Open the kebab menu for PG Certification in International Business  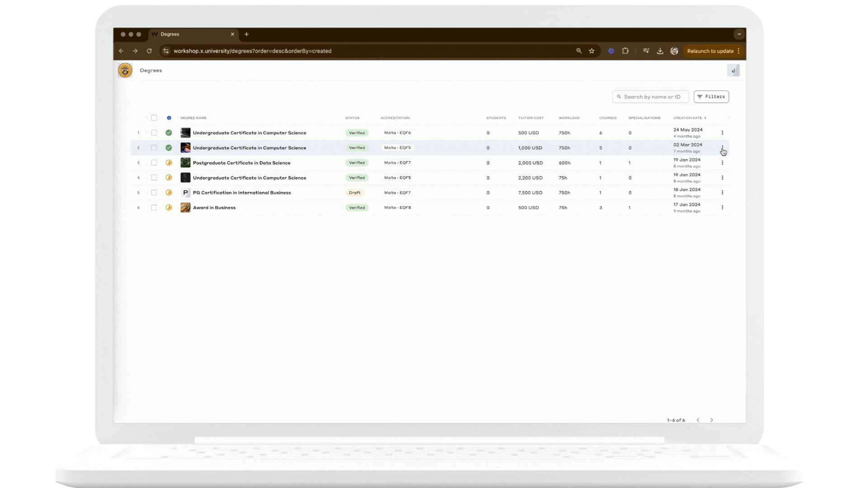[722, 192]
